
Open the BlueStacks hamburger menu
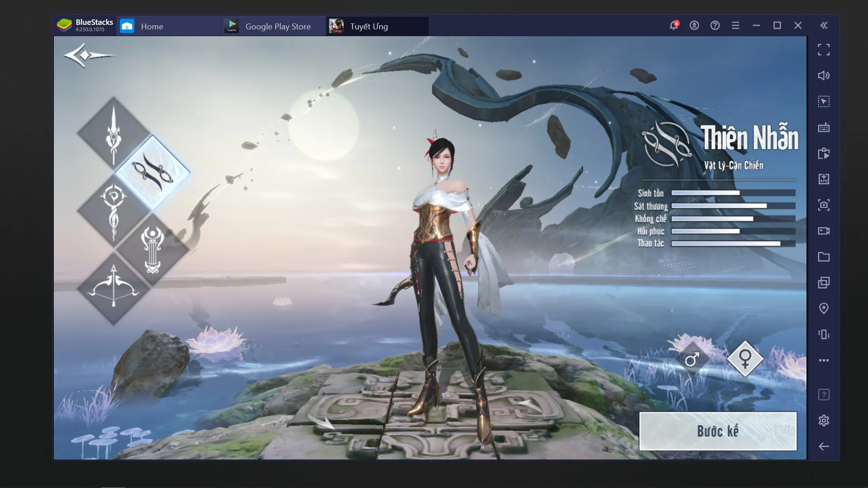pos(736,25)
